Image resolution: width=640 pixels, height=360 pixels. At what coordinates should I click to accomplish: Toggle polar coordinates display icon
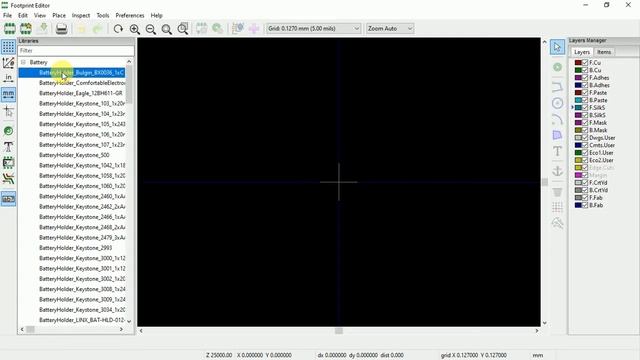point(8,62)
